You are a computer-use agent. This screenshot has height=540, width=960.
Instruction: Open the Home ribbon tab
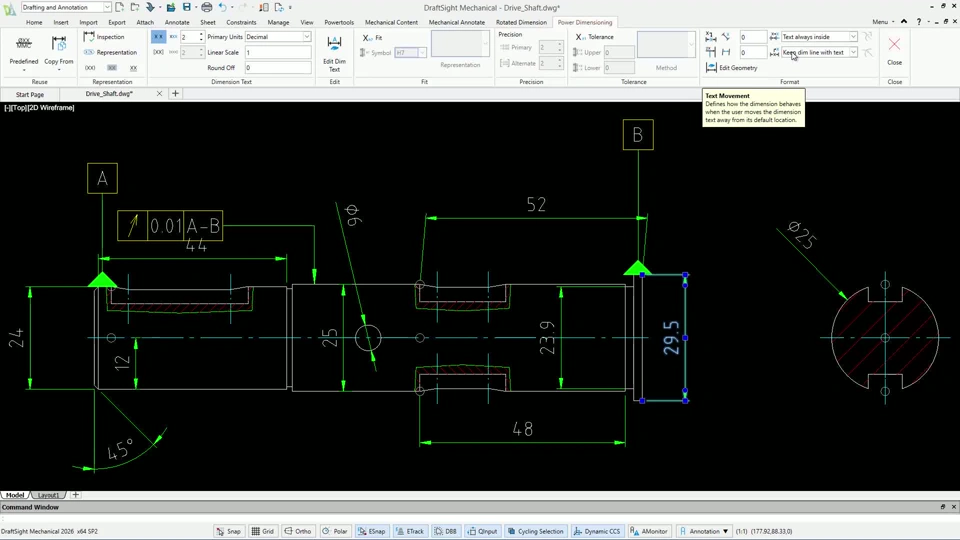34,22
